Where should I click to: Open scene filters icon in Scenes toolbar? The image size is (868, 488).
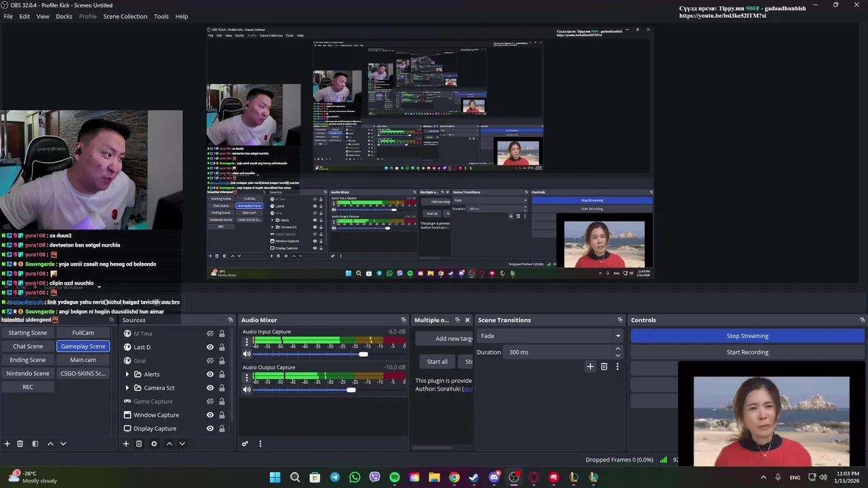35,443
